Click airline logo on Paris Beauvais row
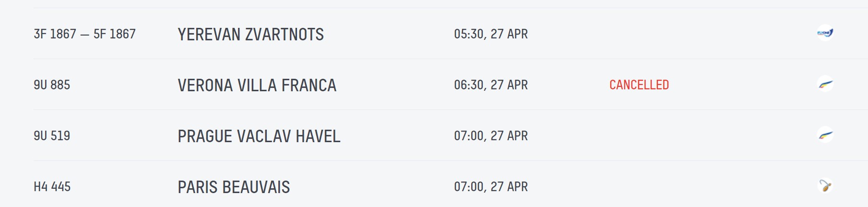The image size is (868, 207). pos(825,186)
